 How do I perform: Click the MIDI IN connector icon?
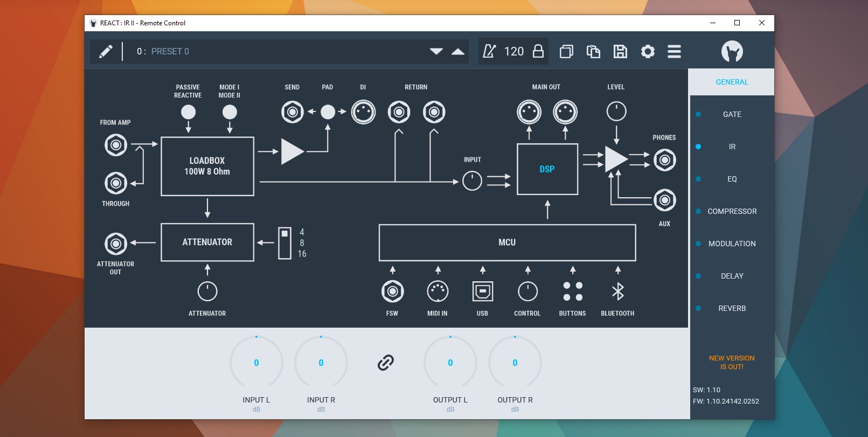tap(438, 292)
